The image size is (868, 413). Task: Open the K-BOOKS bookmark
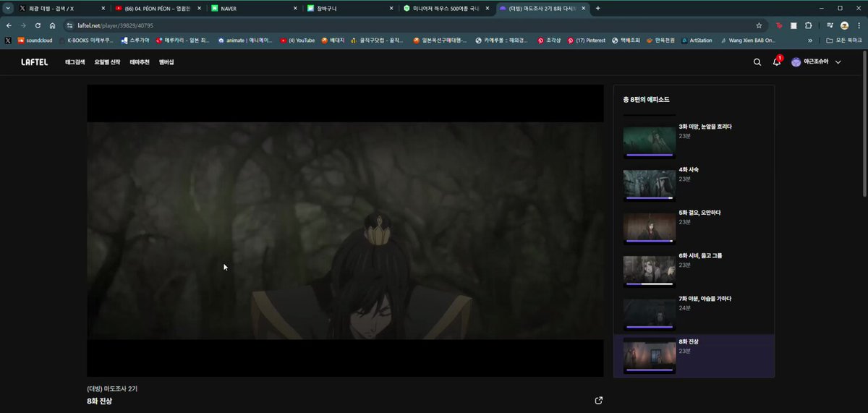[x=86, y=41]
